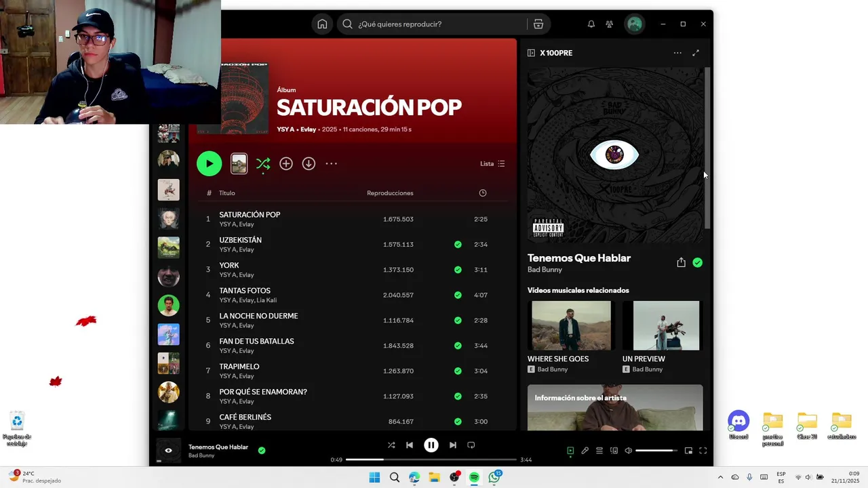
Task: Mute volume with speaker icon
Action: click(629, 451)
